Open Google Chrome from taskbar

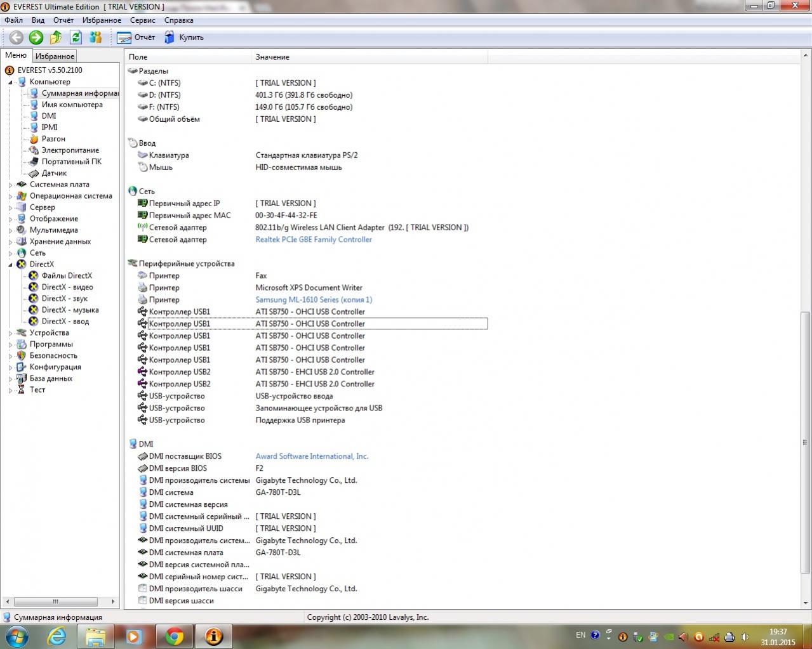(175, 636)
